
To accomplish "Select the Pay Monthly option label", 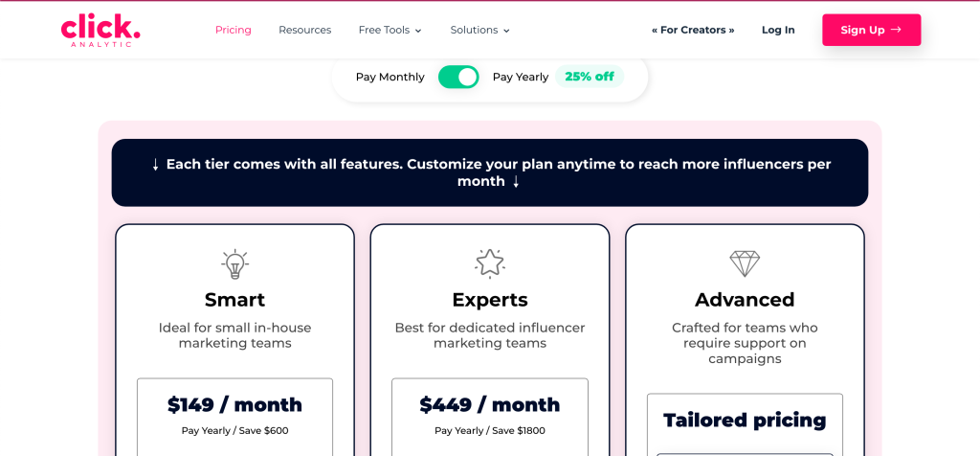I will [x=390, y=77].
